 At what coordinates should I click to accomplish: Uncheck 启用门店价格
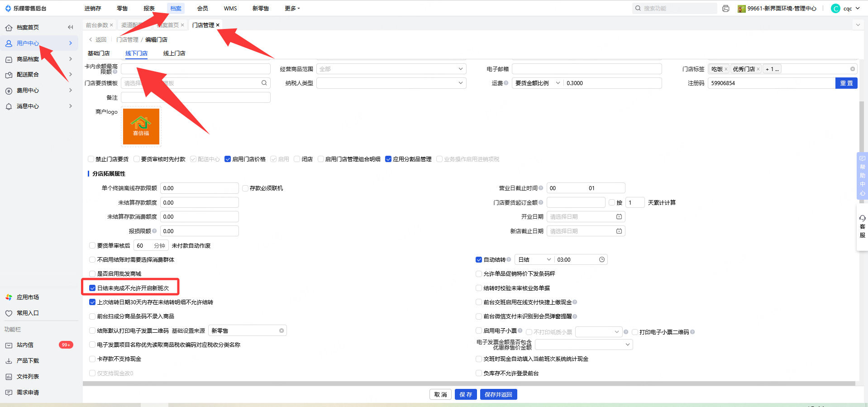[228, 159]
